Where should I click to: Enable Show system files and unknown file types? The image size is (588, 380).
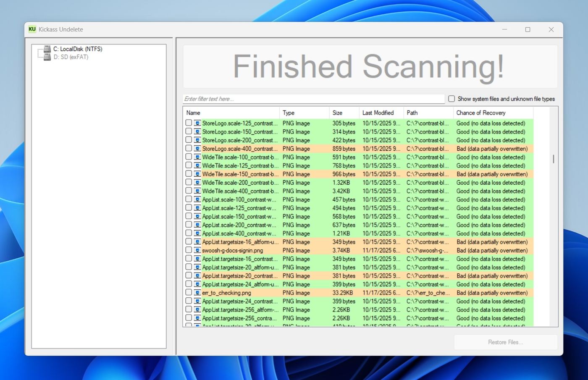pyautogui.click(x=451, y=98)
